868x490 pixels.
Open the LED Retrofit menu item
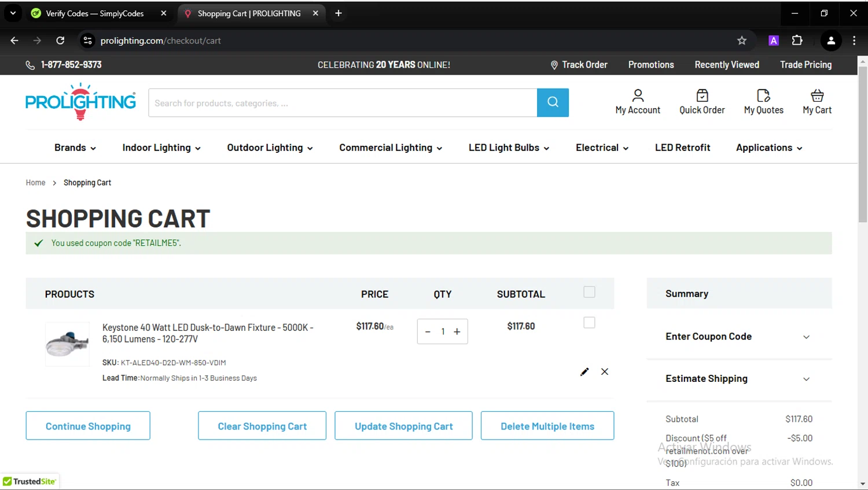pos(682,148)
